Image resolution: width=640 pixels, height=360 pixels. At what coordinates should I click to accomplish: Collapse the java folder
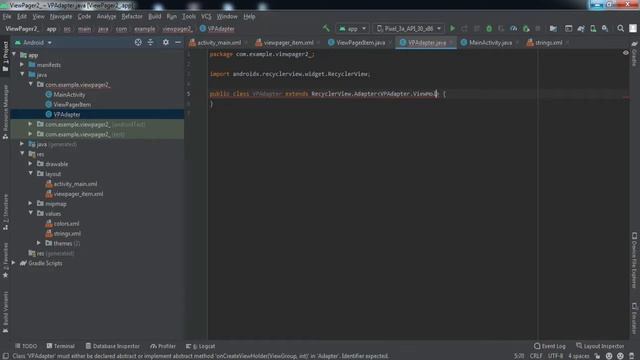pos(22,74)
